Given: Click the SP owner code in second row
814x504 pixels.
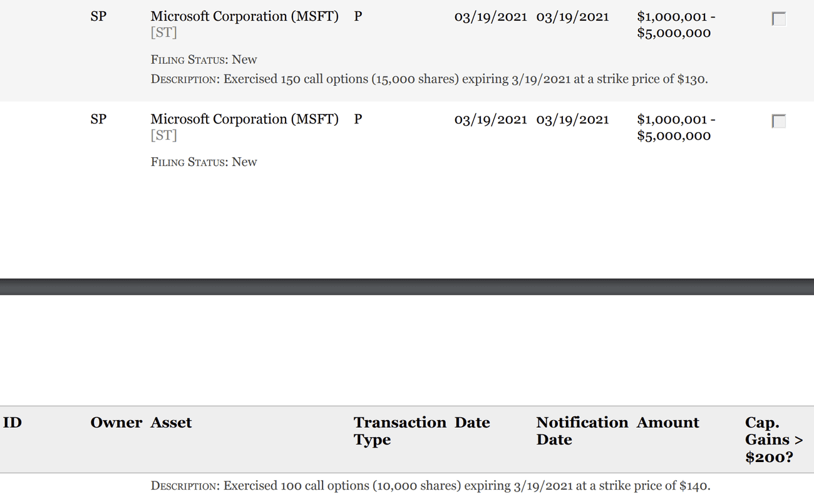Looking at the screenshot, I should pyautogui.click(x=98, y=119).
